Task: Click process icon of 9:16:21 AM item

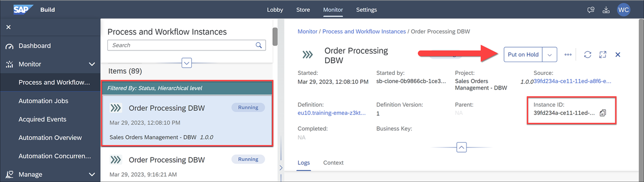Action: point(116,160)
